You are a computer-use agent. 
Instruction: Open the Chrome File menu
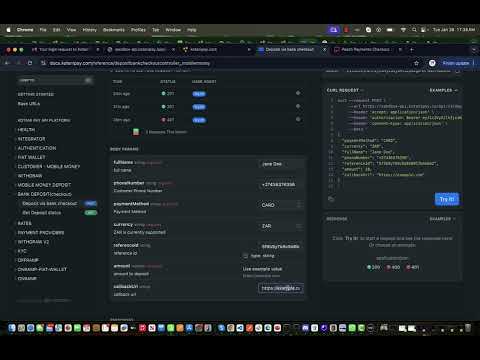click(x=43, y=30)
